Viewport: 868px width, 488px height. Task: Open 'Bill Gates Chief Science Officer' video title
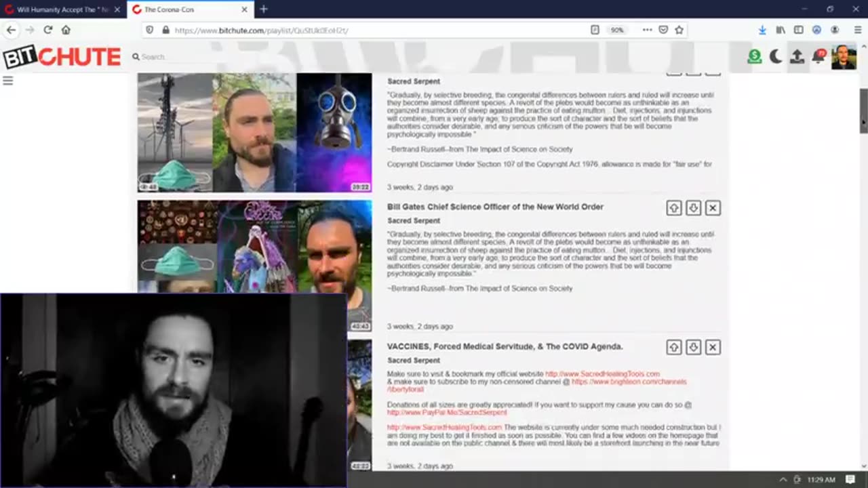coord(495,207)
